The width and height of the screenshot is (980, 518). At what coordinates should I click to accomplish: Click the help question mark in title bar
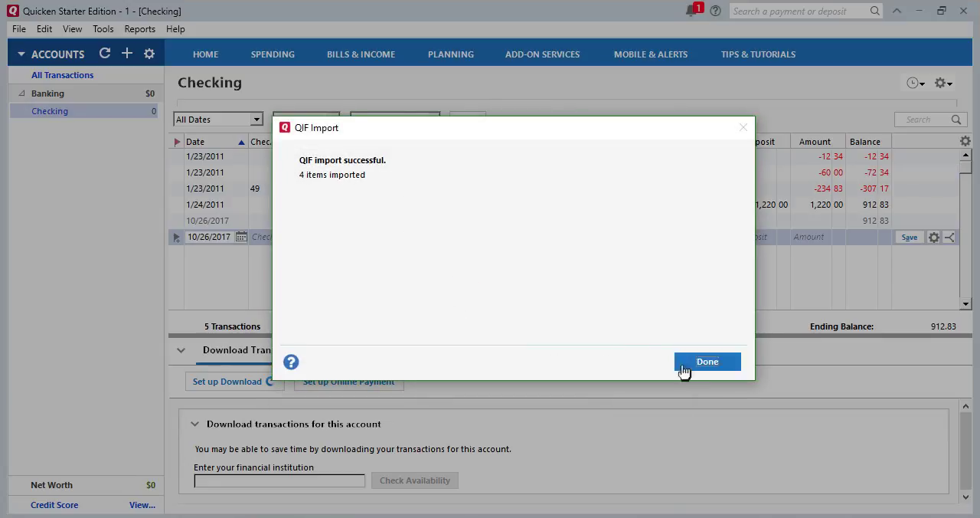coord(715,11)
